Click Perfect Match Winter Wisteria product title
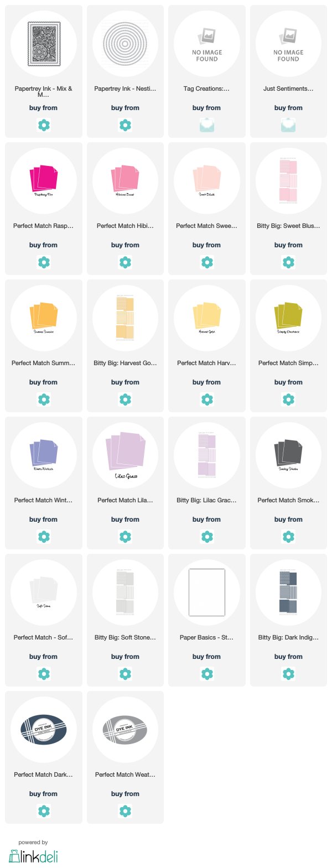This screenshot has height=868, width=332. click(44, 500)
